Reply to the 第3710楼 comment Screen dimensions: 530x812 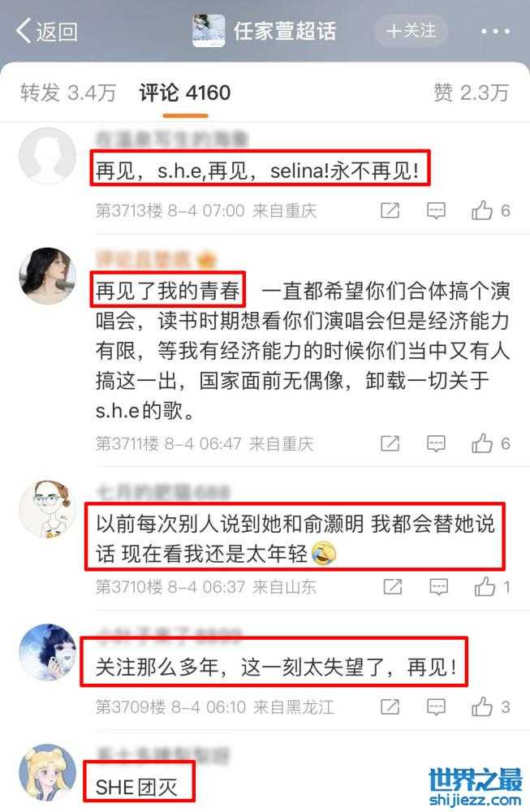(439, 587)
